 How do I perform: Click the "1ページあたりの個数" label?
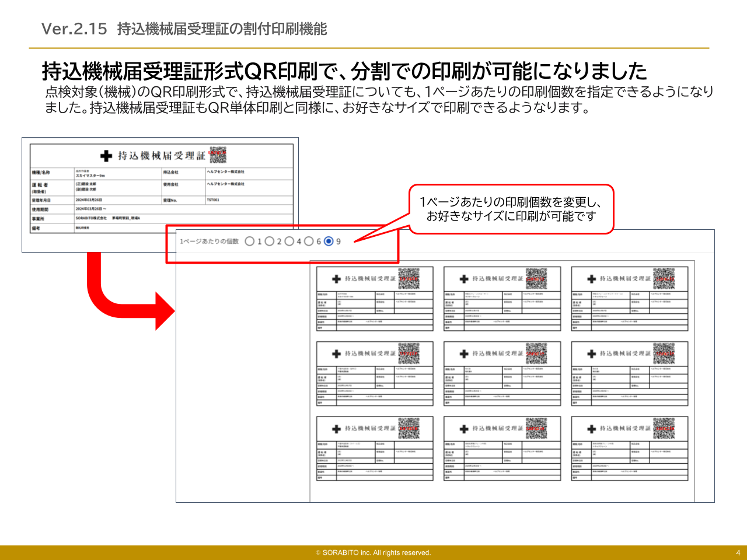209,242
